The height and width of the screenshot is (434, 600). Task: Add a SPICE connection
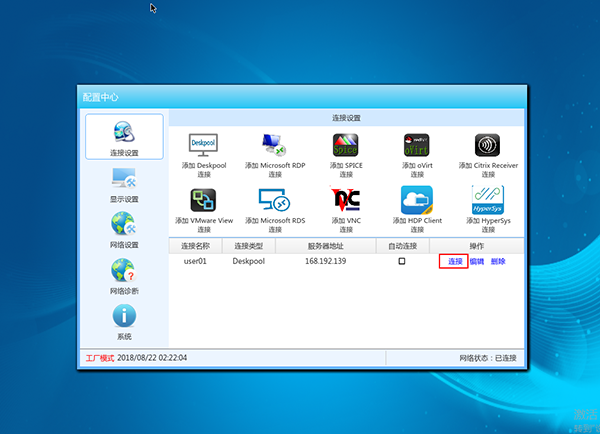346,155
